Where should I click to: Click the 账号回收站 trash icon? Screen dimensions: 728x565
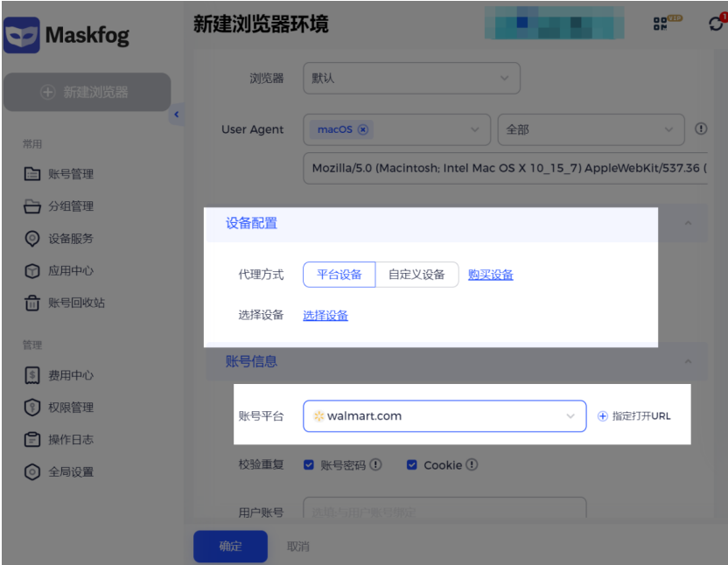[32, 303]
